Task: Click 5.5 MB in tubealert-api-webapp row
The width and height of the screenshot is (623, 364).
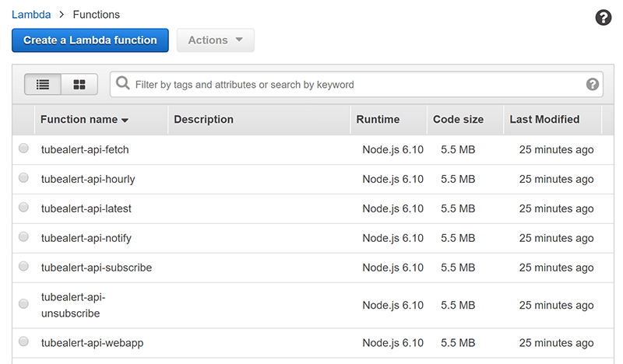Action: click(x=458, y=343)
